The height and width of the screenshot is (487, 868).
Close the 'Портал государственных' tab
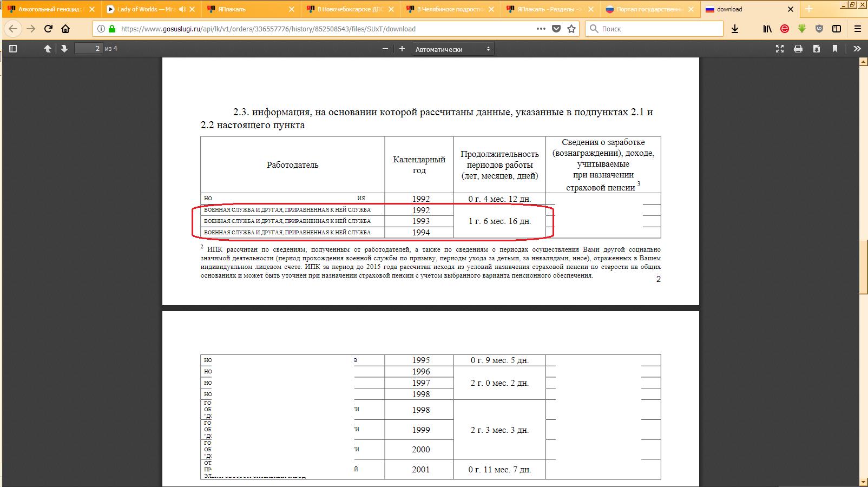[x=691, y=9]
